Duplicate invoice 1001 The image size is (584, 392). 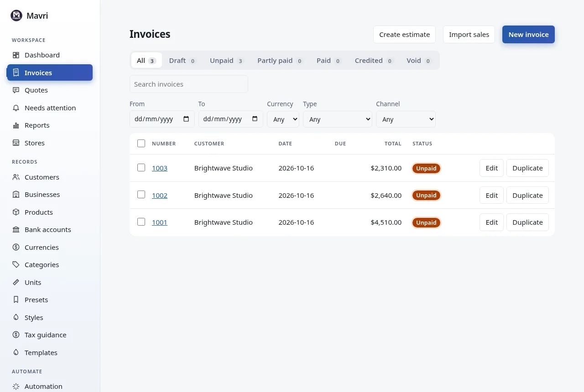coord(527,222)
